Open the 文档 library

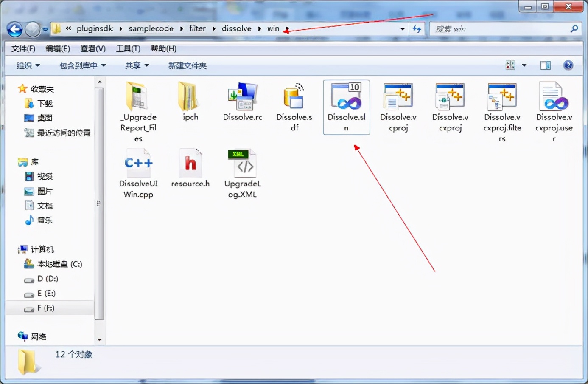pyautogui.click(x=45, y=206)
